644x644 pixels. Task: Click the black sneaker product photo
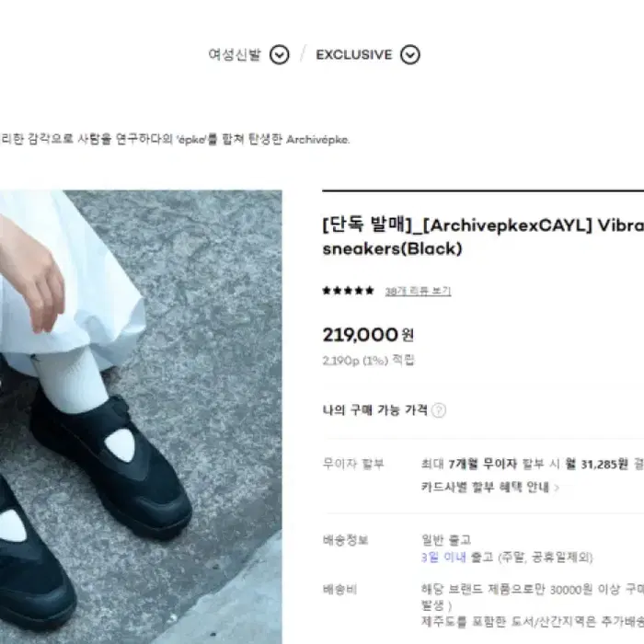coord(141,417)
